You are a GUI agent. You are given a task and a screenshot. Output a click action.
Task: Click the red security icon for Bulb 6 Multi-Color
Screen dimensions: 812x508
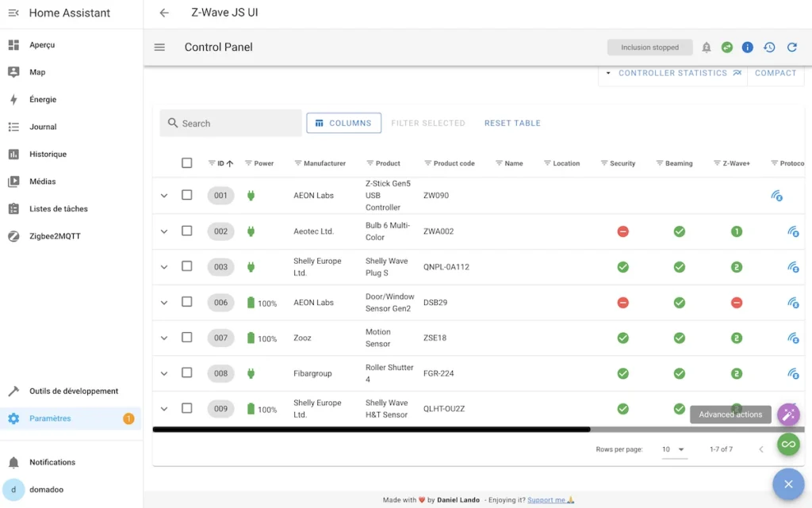pyautogui.click(x=623, y=231)
